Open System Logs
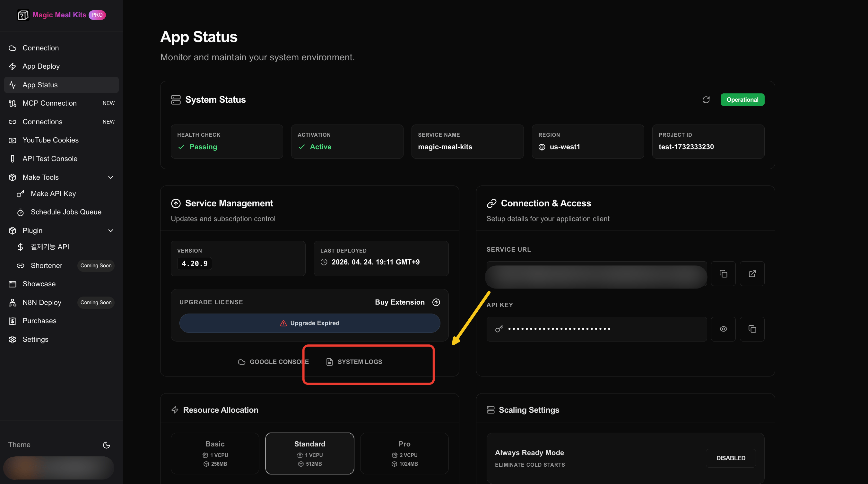 click(x=354, y=362)
